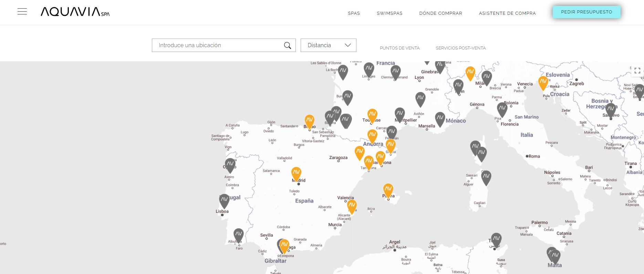The width and height of the screenshot is (644, 274).
Task: Click the Roma map label
Action: tap(534, 156)
